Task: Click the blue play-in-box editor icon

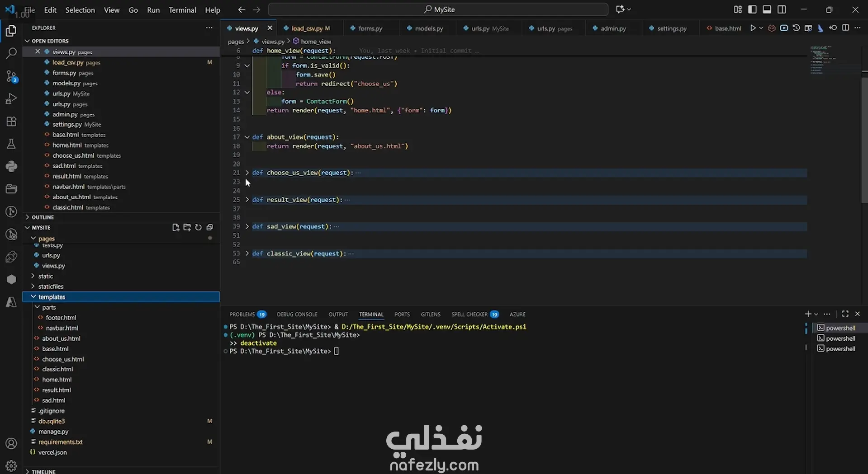Action: click(x=784, y=28)
